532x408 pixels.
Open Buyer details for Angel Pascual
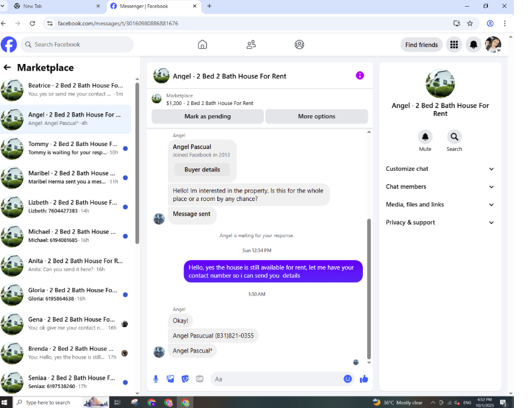pyautogui.click(x=202, y=170)
